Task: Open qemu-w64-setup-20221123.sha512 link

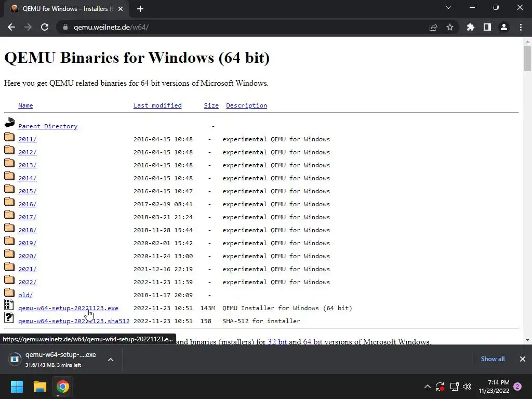Action: pos(74,321)
